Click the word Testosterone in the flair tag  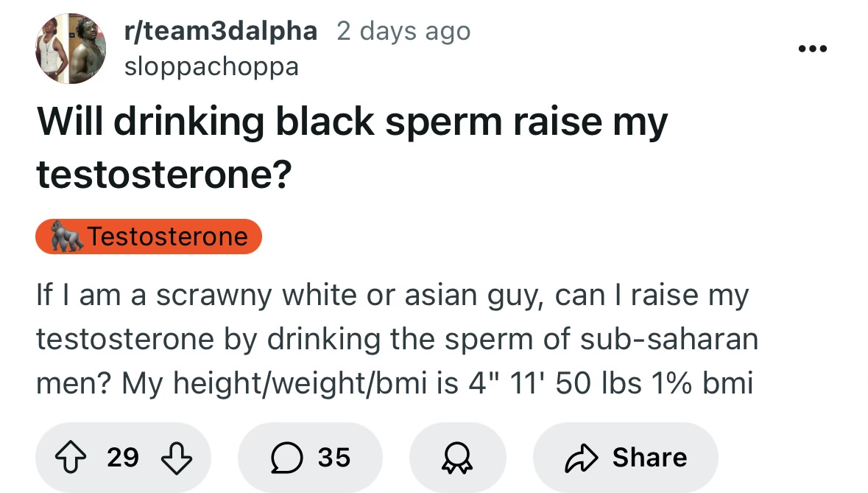tap(167, 237)
